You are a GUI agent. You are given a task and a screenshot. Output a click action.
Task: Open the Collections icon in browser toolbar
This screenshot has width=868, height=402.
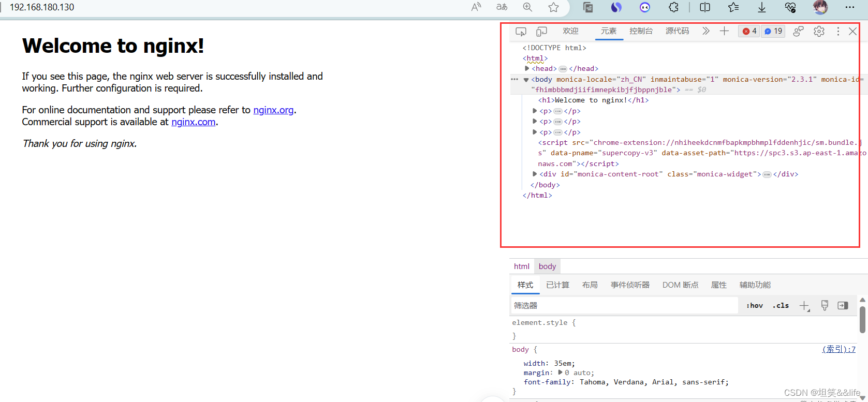point(588,7)
